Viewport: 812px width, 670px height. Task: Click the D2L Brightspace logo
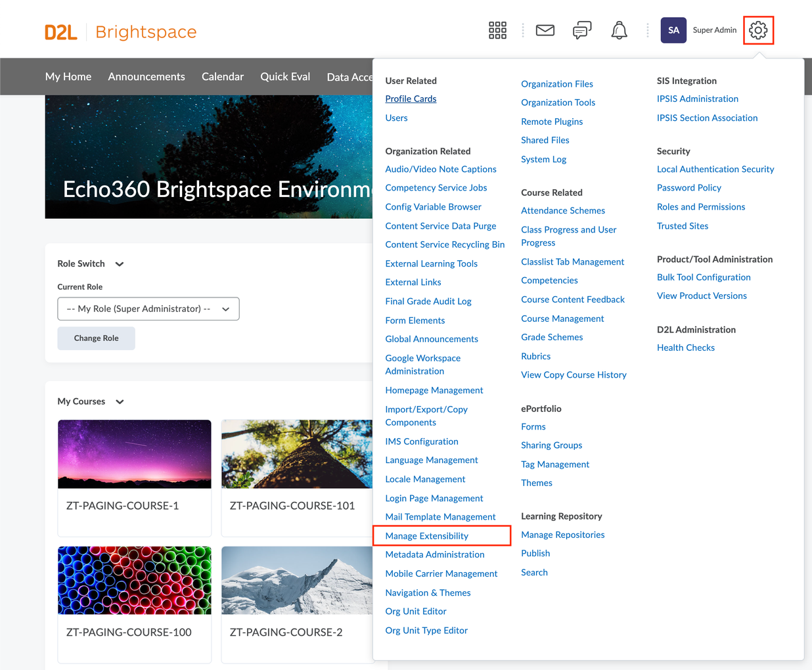click(120, 32)
